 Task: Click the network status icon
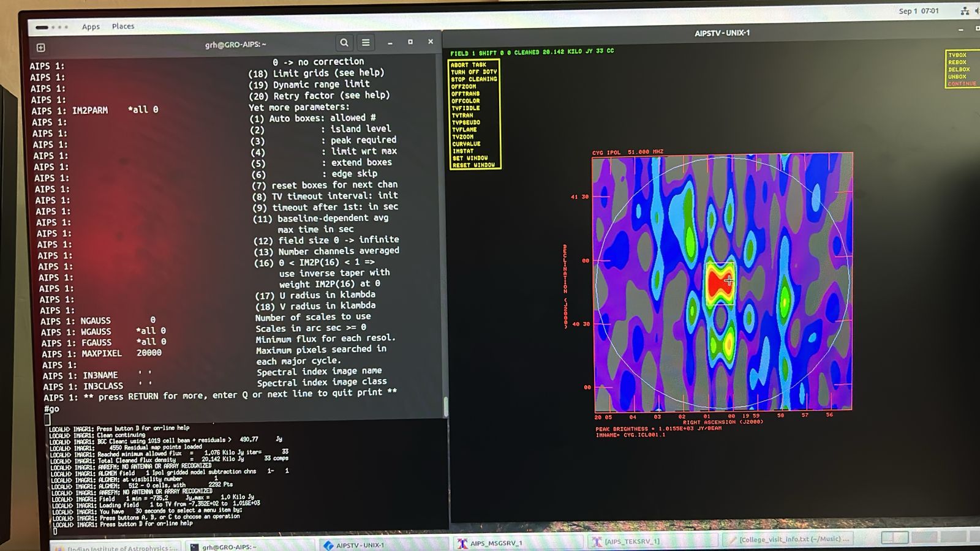click(965, 11)
